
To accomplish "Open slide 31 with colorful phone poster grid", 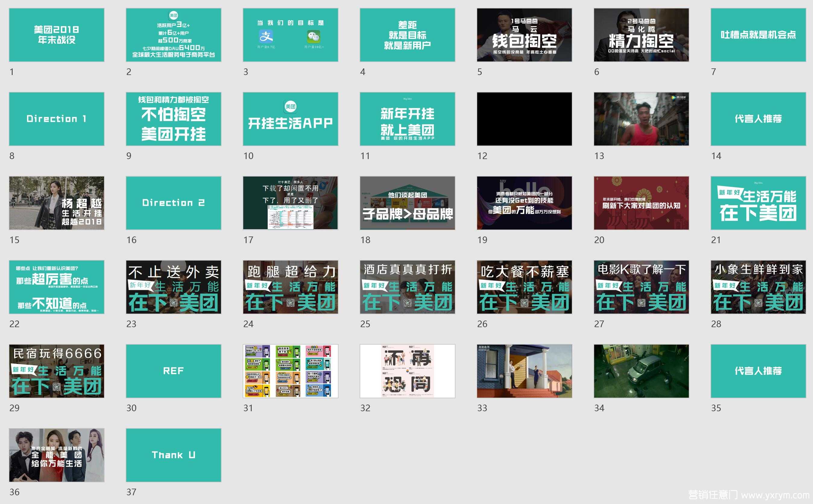I will [291, 371].
